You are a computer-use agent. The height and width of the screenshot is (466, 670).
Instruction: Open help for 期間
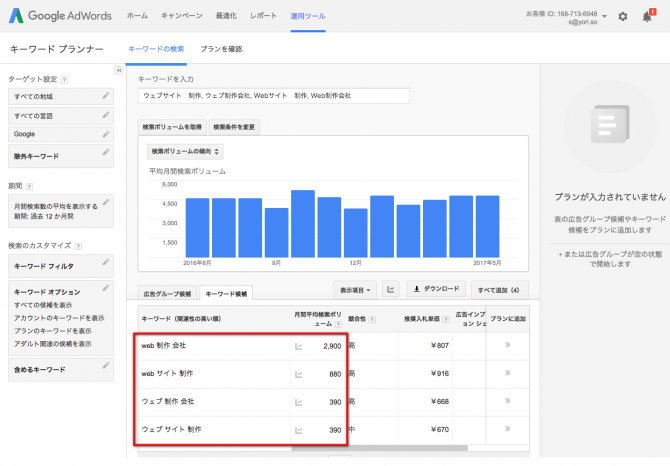click(29, 187)
